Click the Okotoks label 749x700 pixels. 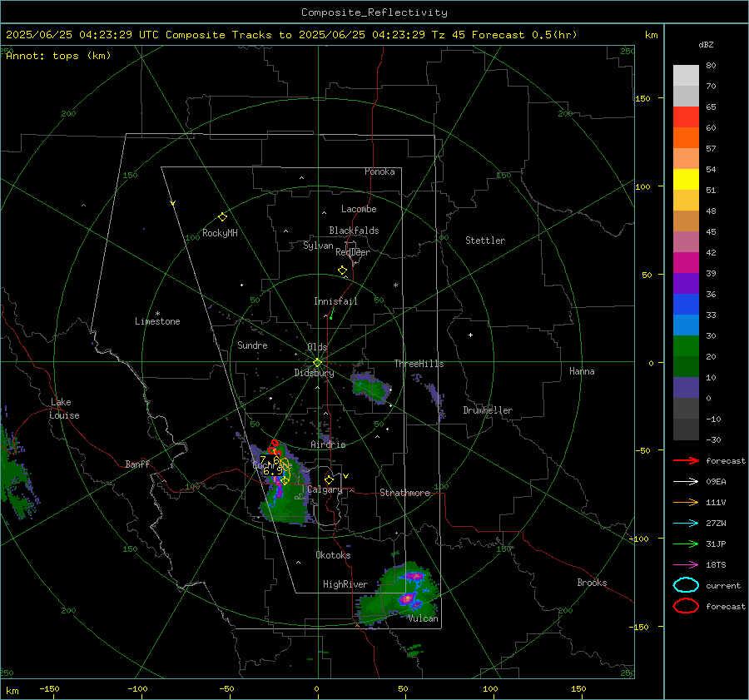click(x=333, y=555)
